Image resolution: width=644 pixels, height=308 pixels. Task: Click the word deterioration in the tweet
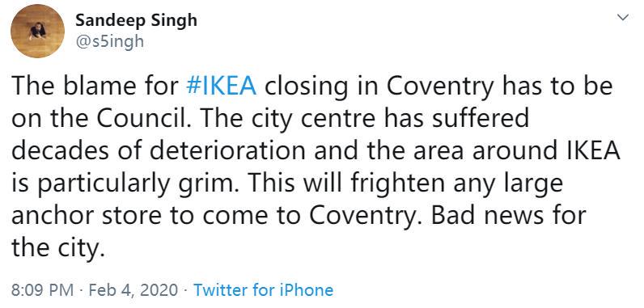coord(227,150)
